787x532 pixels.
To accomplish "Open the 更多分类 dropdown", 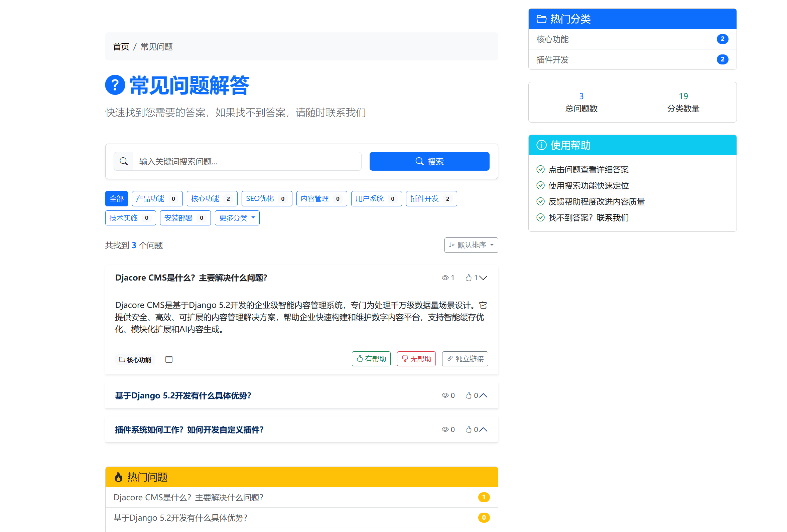I will (x=237, y=218).
